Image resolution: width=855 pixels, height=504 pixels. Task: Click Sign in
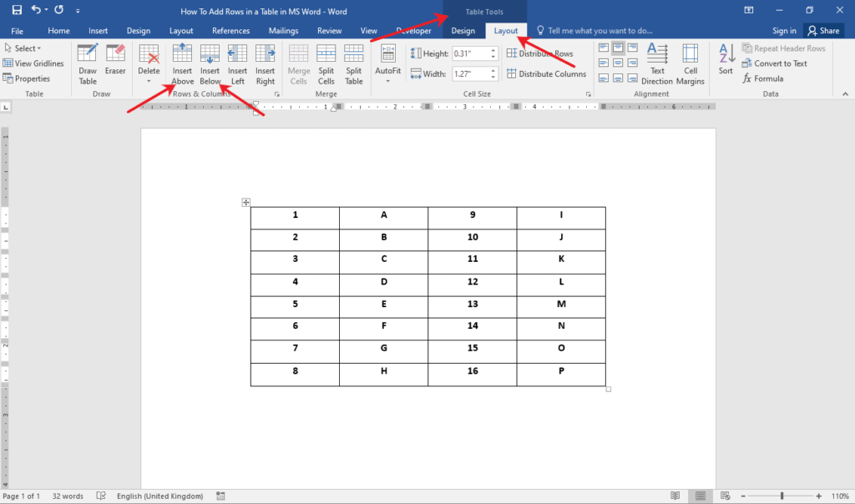click(x=784, y=31)
